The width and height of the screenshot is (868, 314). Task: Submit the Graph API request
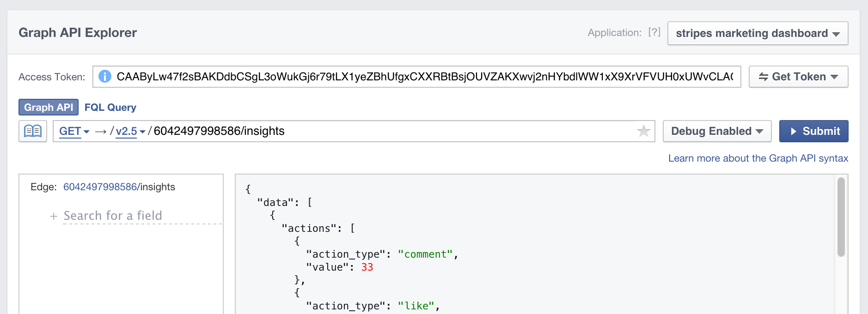click(x=813, y=131)
